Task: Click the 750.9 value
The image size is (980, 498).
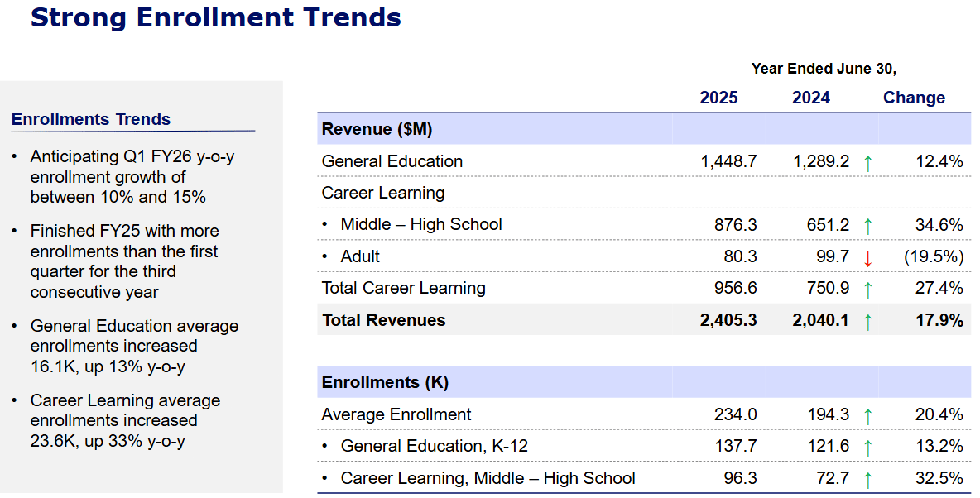Action: tap(829, 288)
